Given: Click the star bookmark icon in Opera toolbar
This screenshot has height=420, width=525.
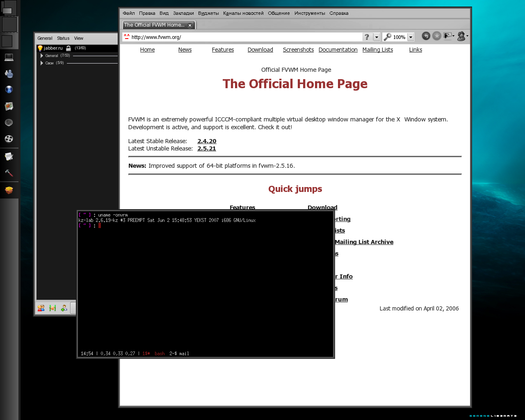Looking at the screenshot, I should 437,36.
